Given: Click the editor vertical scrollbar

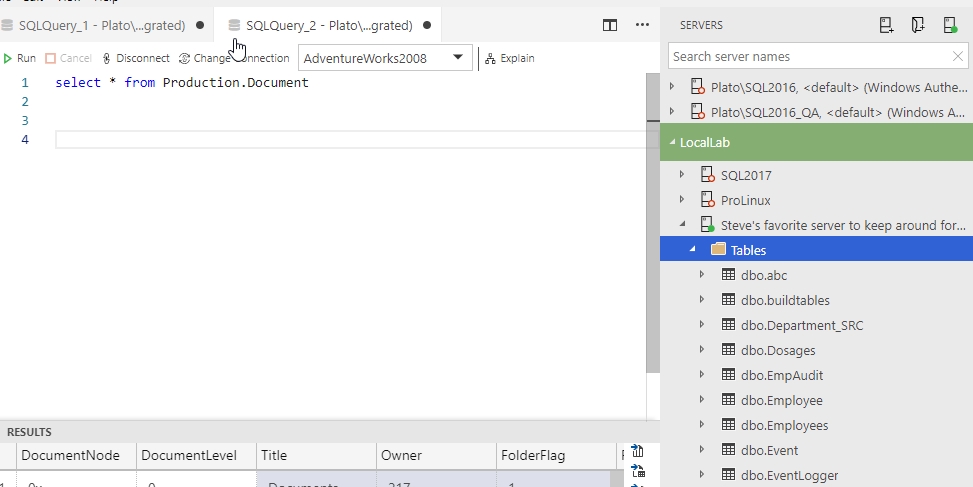Looking at the screenshot, I should [652, 223].
